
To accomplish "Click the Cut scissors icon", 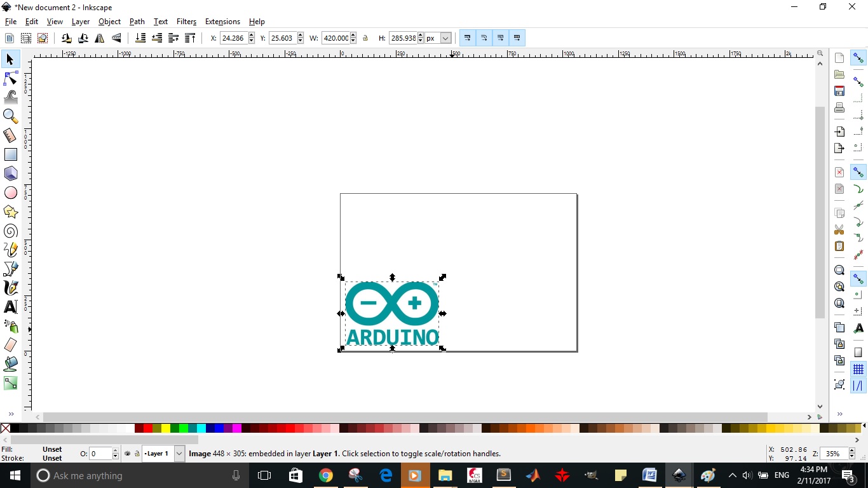I will pyautogui.click(x=839, y=229).
